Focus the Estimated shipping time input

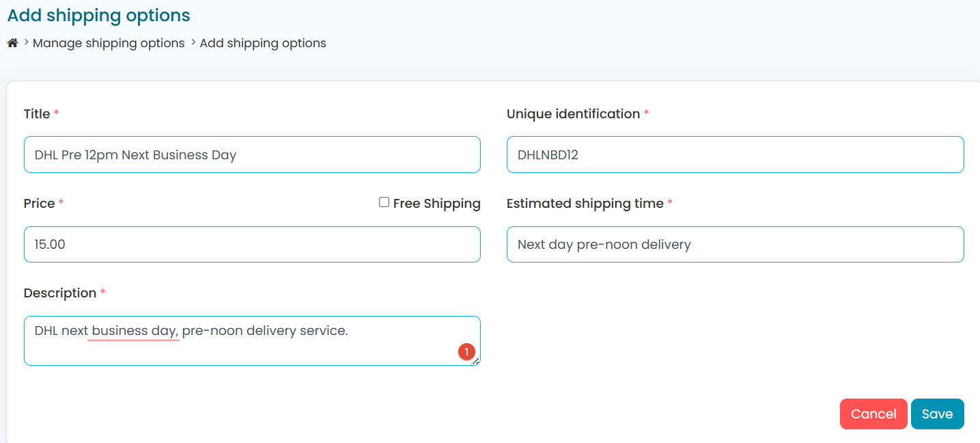(735, 244)
